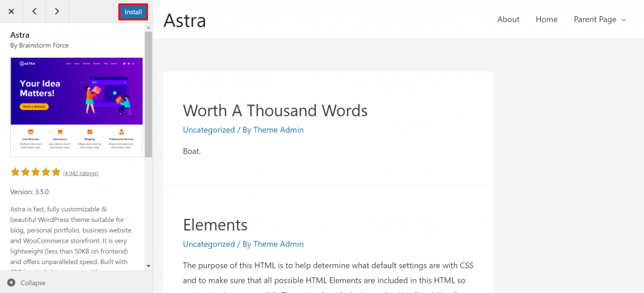Click the Astra site title

click(185, 19)
